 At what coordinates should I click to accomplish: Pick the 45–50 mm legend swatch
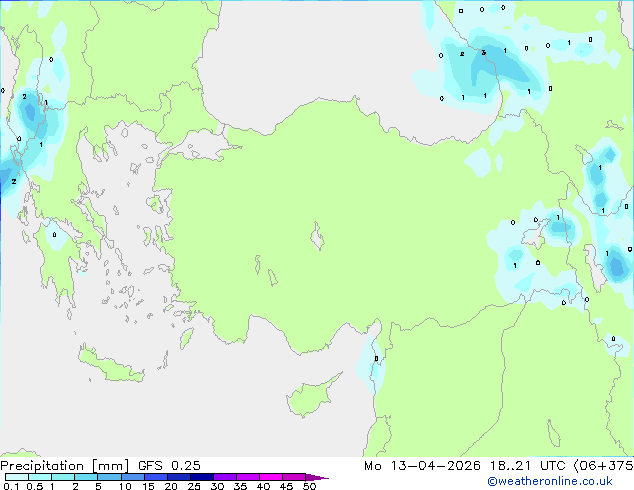click(294, 477)
